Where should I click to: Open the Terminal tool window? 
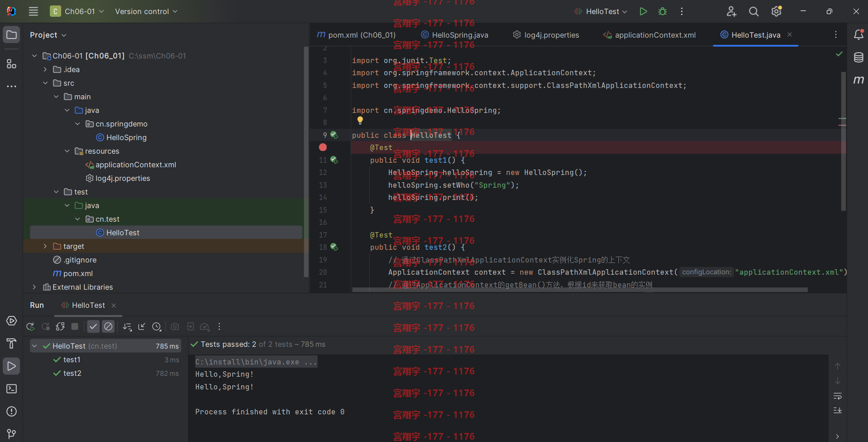(x=11, y=389)
